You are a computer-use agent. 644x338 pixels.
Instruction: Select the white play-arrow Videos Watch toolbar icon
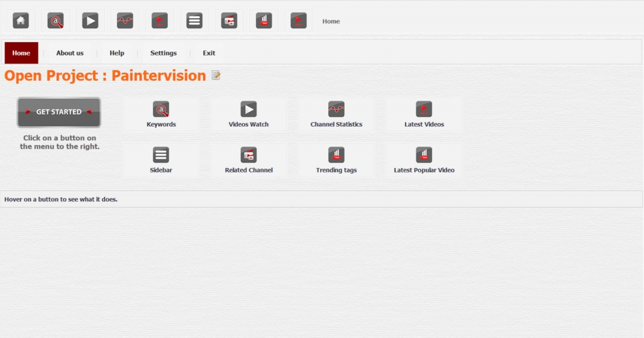(x=90, y=21)
